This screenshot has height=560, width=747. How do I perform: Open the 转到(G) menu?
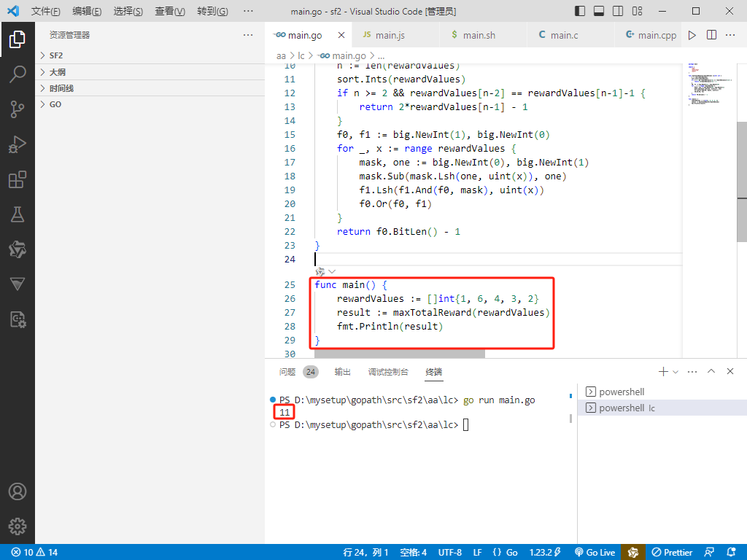click(x=212, y=11)
